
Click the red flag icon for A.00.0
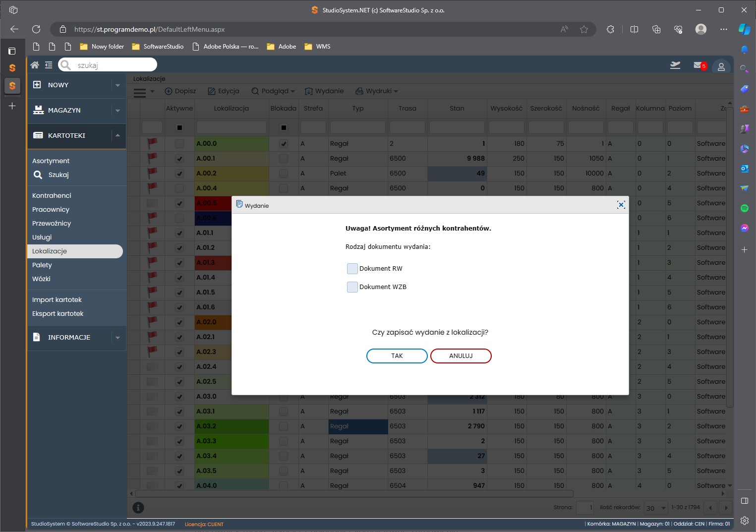click(x=152, y=144)
